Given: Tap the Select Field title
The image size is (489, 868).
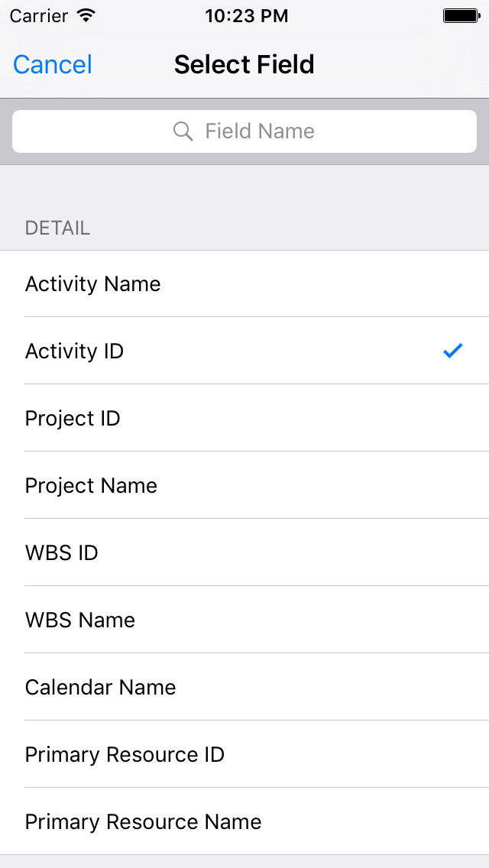Looking at the screenshot, I should click(x=244, y=65).
